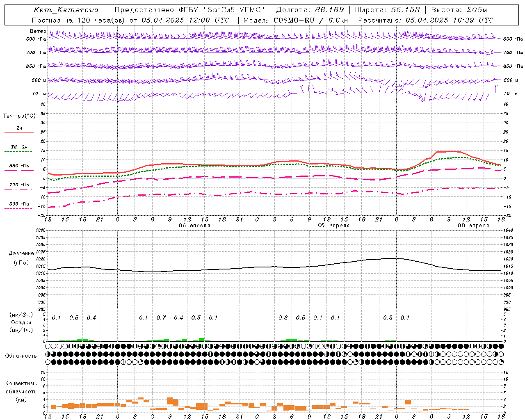The height and width of the screenshot is (420, 525).
Task: Click the solid line sample under '2м' legend
Action: click(19, 132)
